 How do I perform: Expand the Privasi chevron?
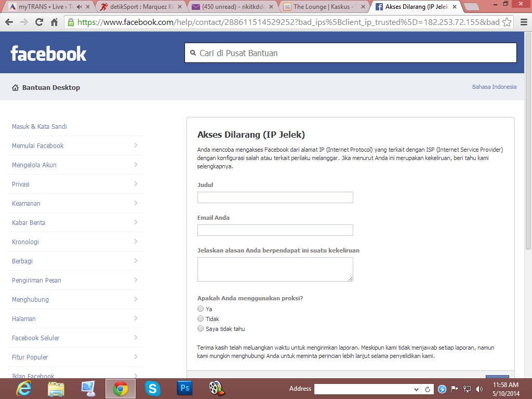[x=136, y=183]
